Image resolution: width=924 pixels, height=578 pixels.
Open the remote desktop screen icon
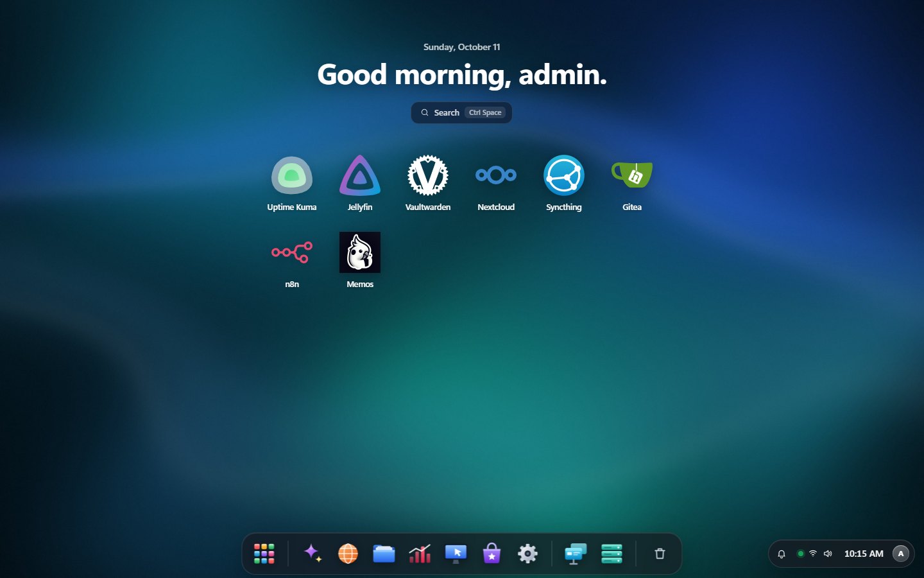(456, 554)
